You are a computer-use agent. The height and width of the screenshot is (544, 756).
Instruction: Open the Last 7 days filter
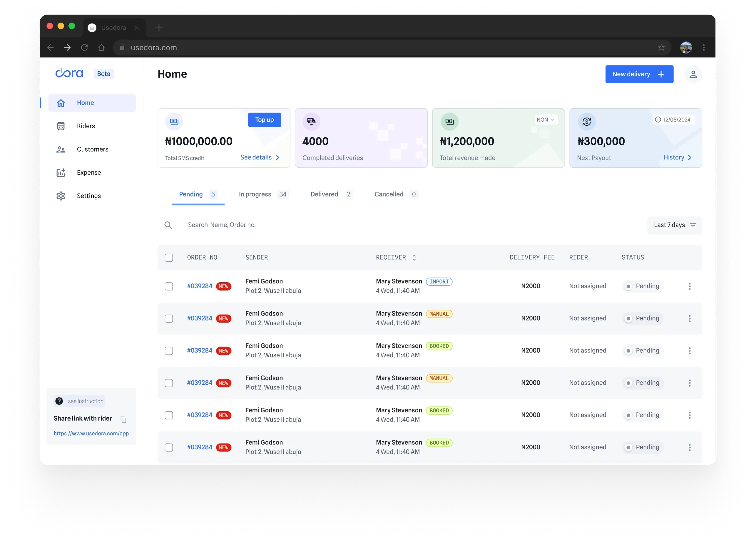tap(674, 225)
